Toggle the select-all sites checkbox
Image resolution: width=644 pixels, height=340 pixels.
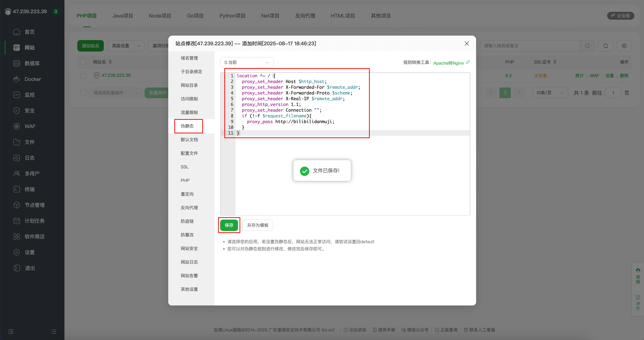(x=83, y=62)
